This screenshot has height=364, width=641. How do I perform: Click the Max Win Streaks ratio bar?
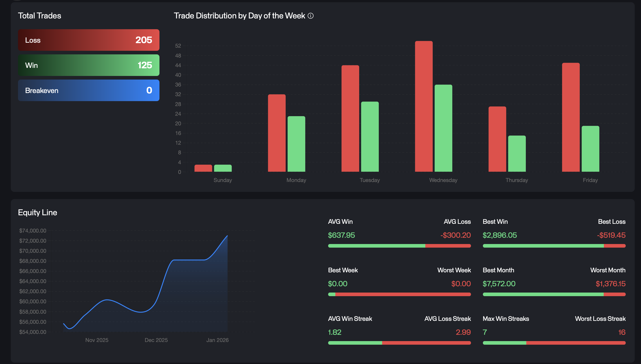[554, 343]
